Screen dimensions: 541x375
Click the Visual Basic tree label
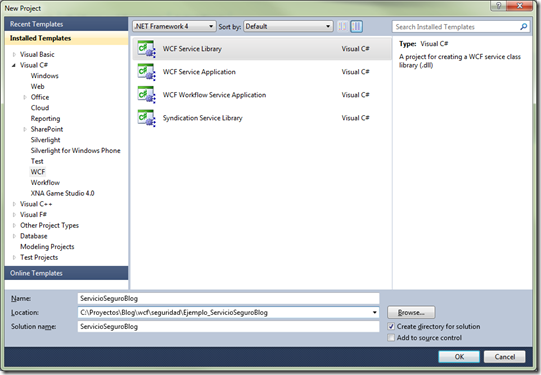(37, 55)
